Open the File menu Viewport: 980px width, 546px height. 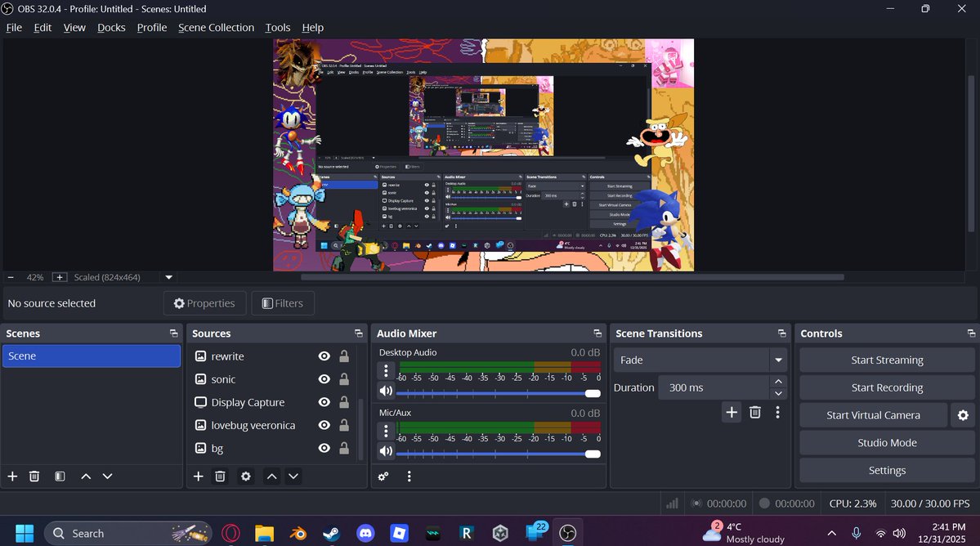14,28
